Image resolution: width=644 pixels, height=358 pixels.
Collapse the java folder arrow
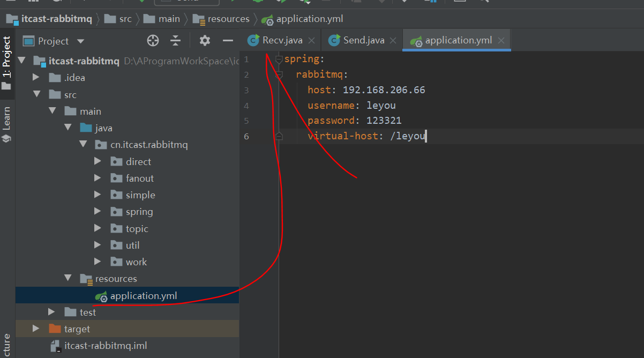68,128
